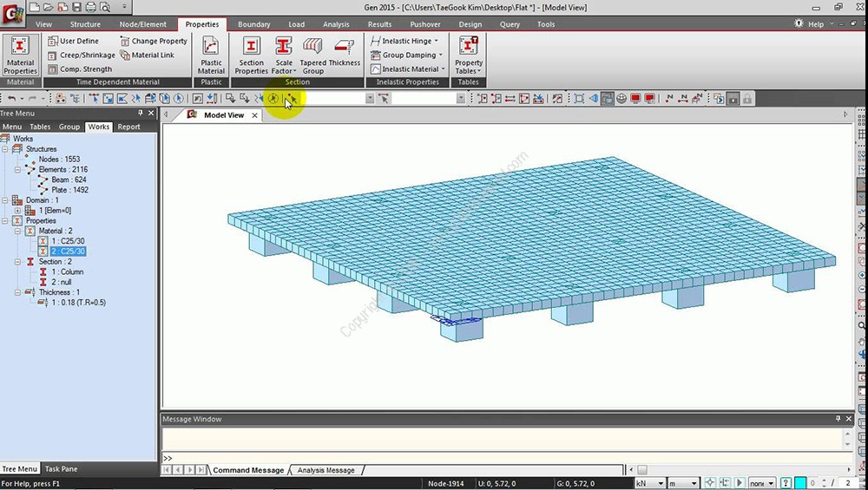Click the Material Properties icon

(x=20, y=55)
